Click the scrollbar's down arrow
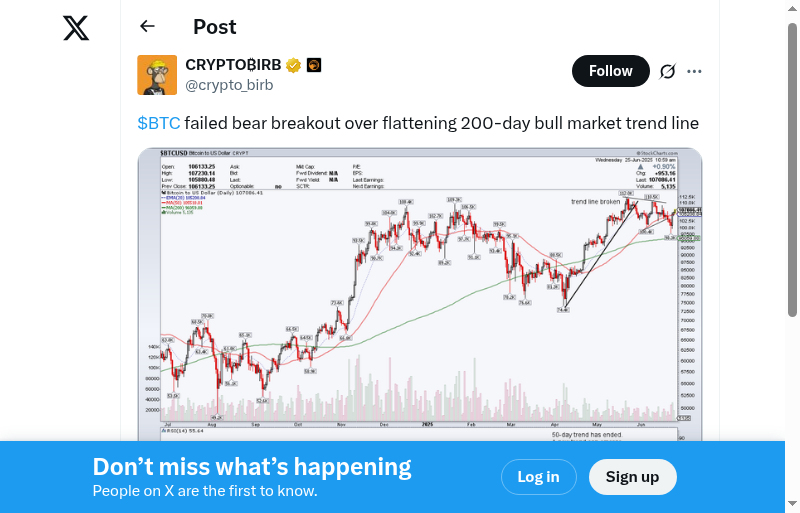 point(793,505)
